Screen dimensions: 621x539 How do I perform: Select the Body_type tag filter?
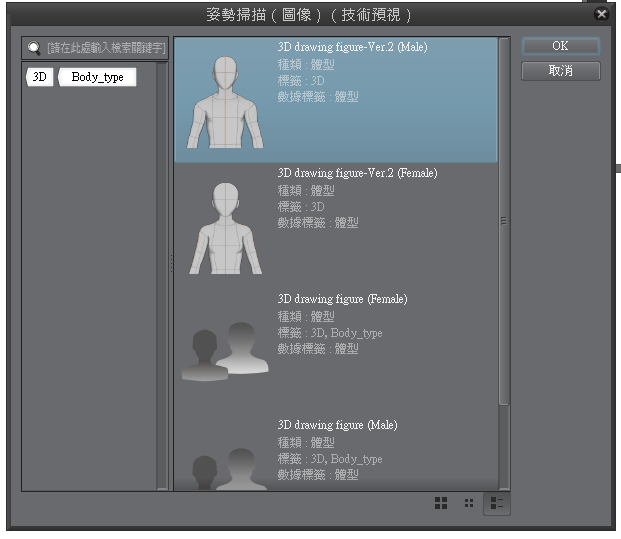(x=97, y=76)
